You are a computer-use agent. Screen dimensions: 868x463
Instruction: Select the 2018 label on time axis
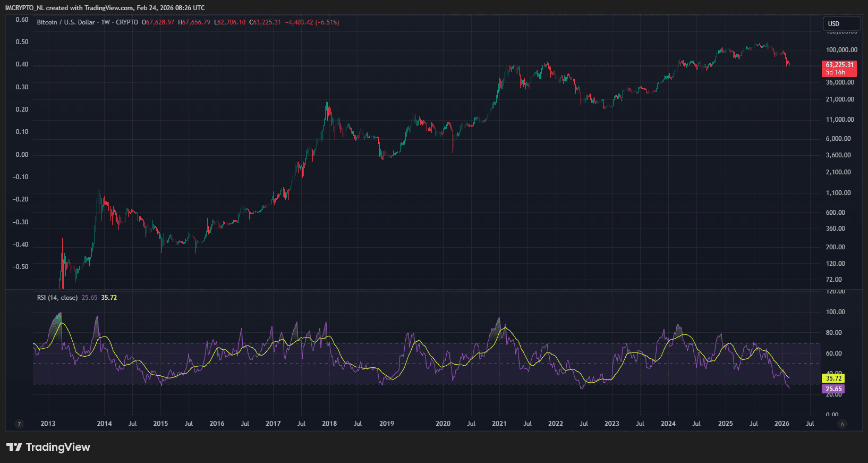tap(329, 424)
